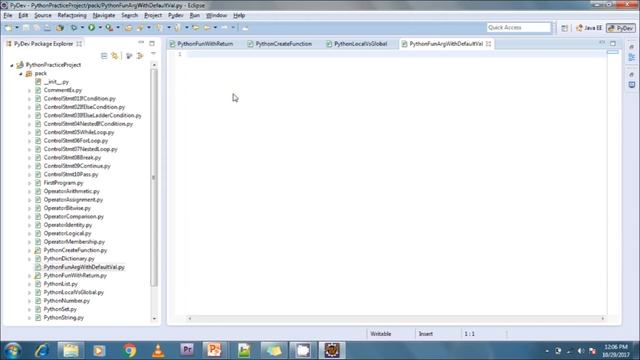Click the Console icon in right trim
Viewport: 640px width, 360px height.
632,84
